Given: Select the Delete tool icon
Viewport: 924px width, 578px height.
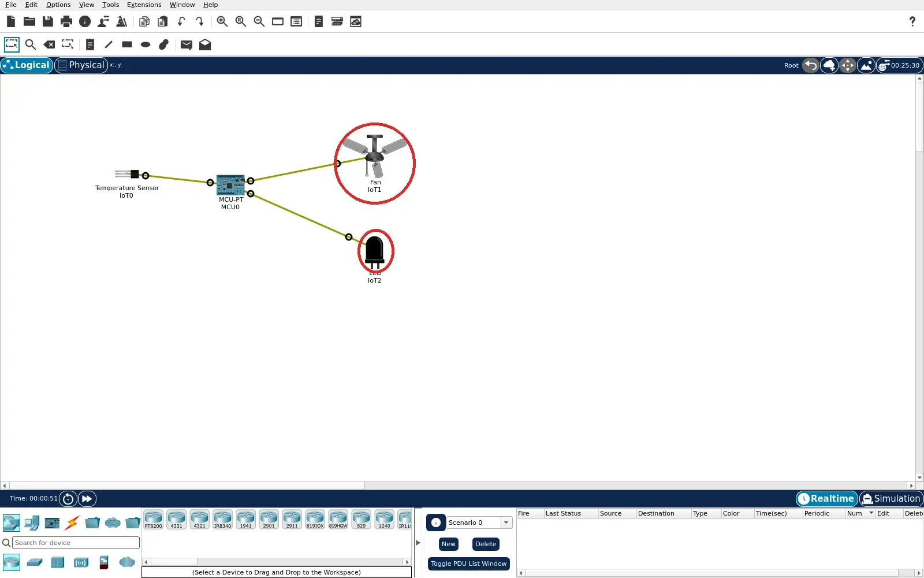Looking at the screenshot, I should [49, 45].
